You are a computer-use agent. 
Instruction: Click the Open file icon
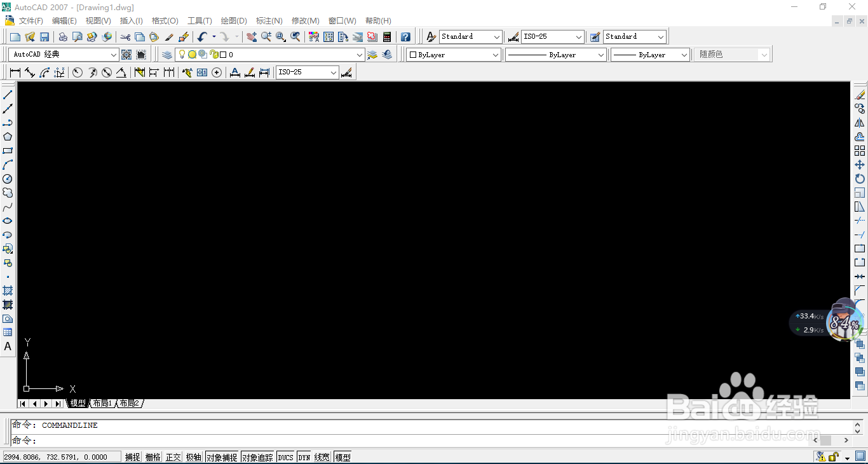pos(30,37)
